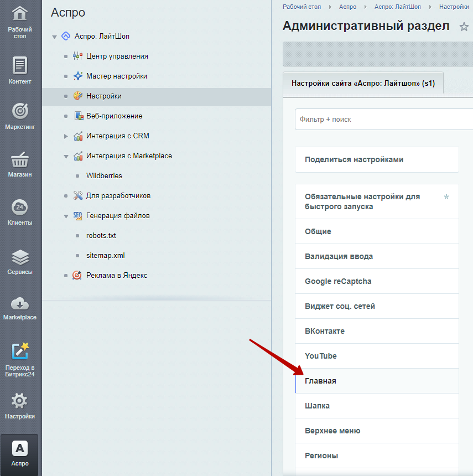
Task: Open the Магазин basket section
Action: (20, 164)
